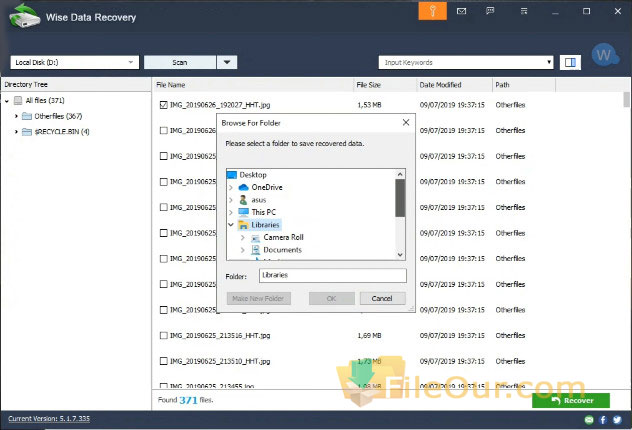Image resolution: width=632 pixels, height=430 pixels.
Task: Click the 1,53 MB file size cell
Action: (x=369, y=105)
